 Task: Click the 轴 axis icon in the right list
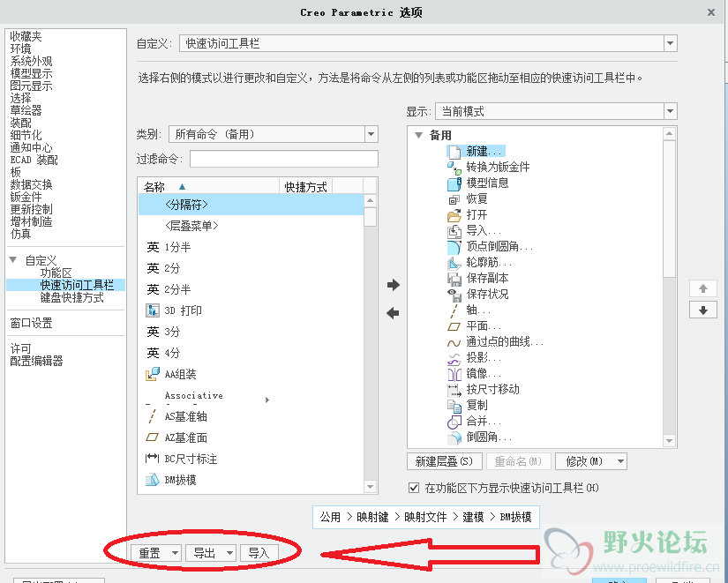[x=454, y=310]
